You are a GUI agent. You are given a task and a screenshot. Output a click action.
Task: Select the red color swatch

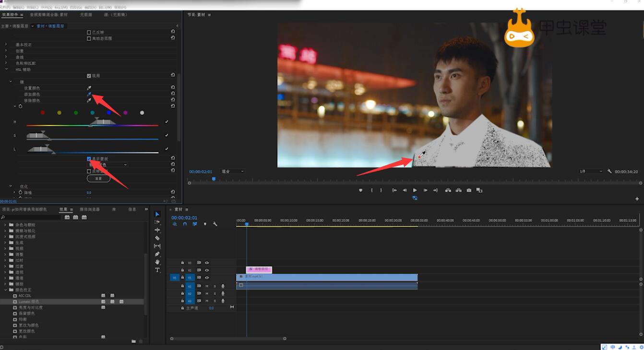tap(43, 113)
